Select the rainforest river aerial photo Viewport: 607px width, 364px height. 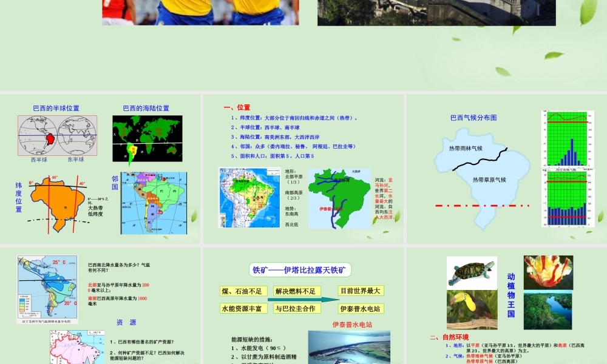548,310
